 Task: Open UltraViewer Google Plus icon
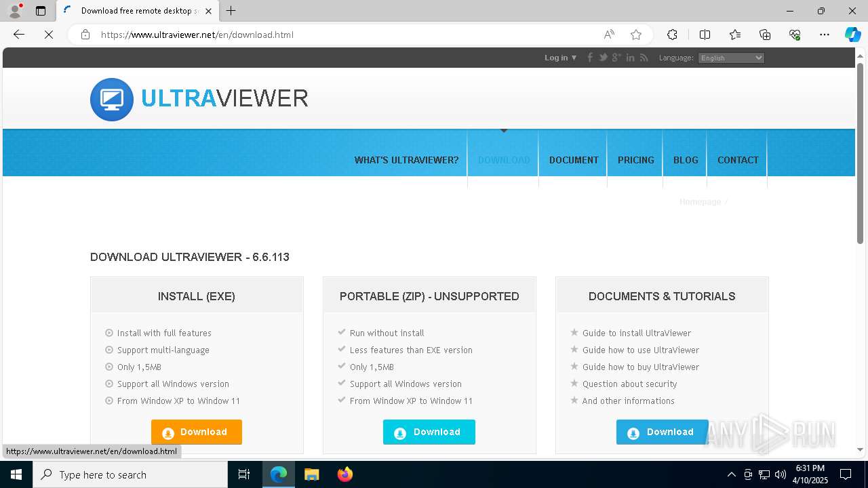pyautogui.click(x=616, y=58)
